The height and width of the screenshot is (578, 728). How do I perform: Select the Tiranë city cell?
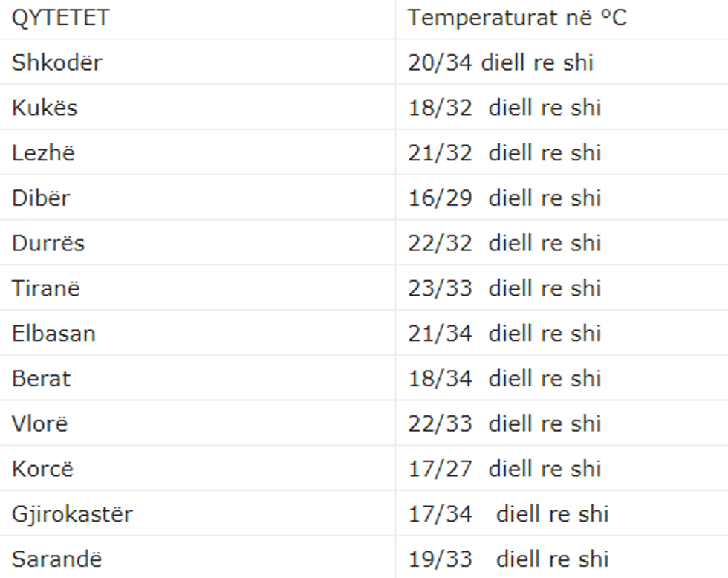pyautogui.click(x=45, y=288)
